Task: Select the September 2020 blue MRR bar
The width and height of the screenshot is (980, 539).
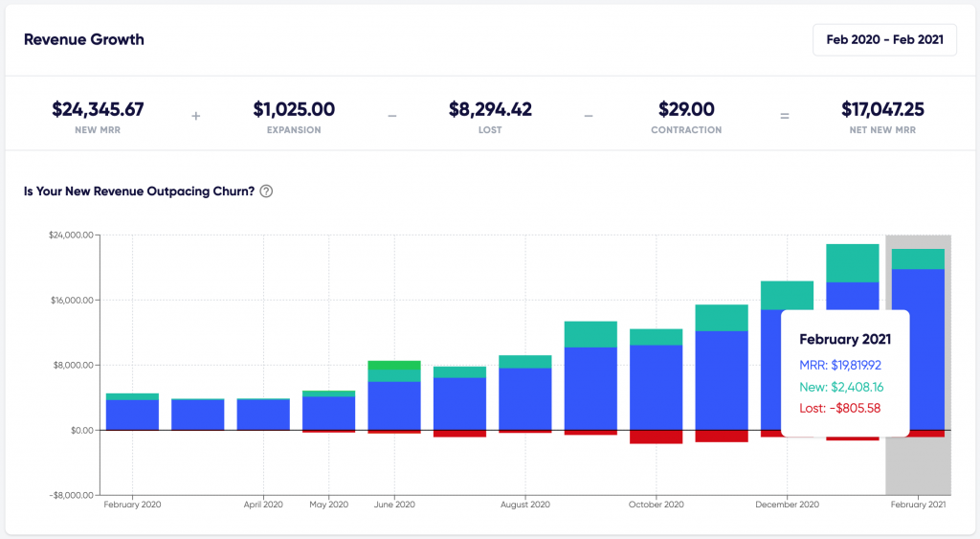Action: [x=590, y=389]
